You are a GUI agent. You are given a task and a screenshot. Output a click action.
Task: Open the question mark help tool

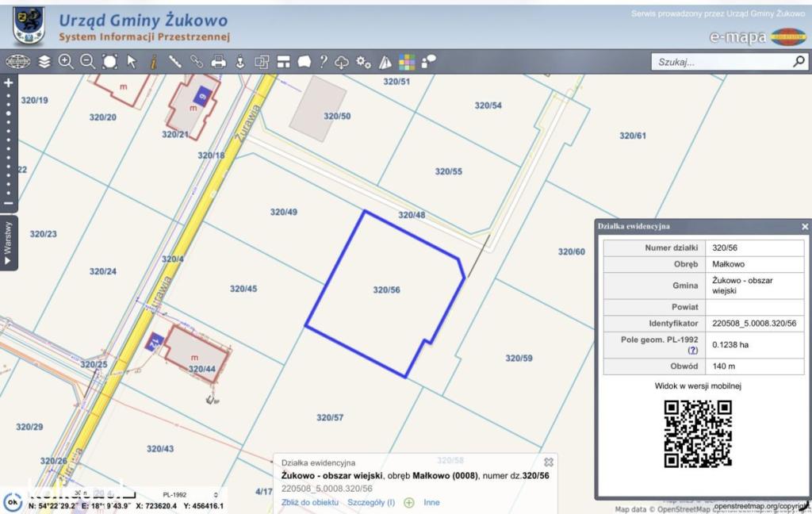[x=324, y=62]
